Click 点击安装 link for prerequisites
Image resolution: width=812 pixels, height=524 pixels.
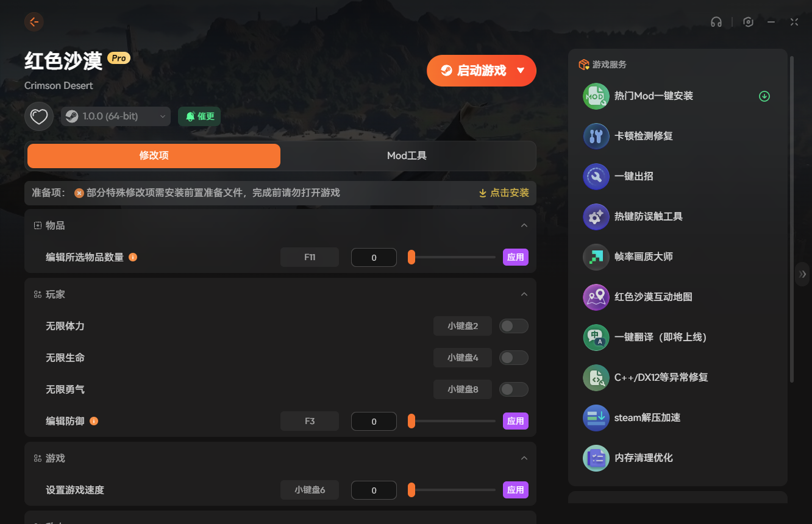click(504, 193)
